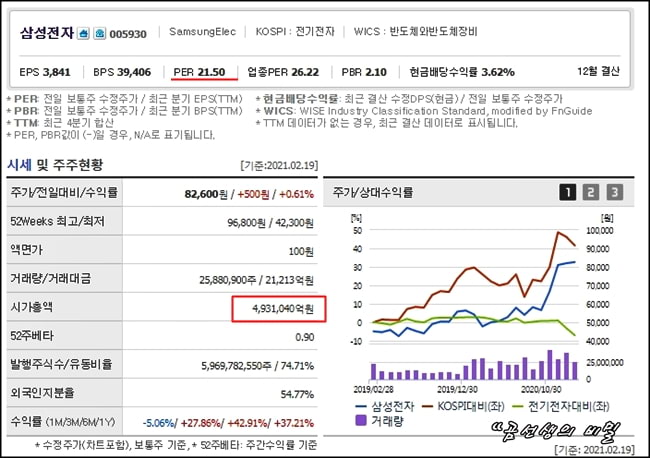Click the footnote about 수정주가 and 52주베타
This screenshot has height=458, width=650.
point(176,445)
